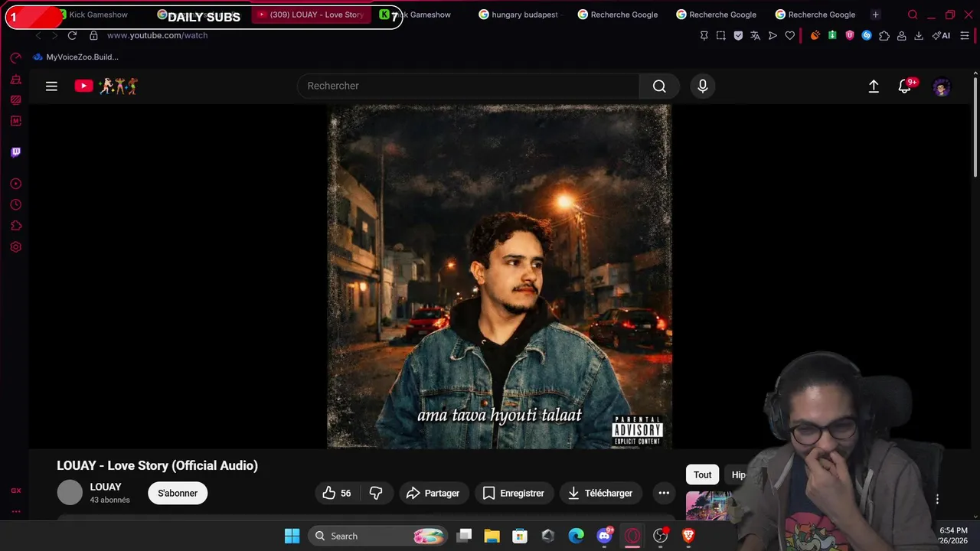This screenshot has height=551, width=980.
Task: Open Discord from the taskbar
Action: coord(605,536)
